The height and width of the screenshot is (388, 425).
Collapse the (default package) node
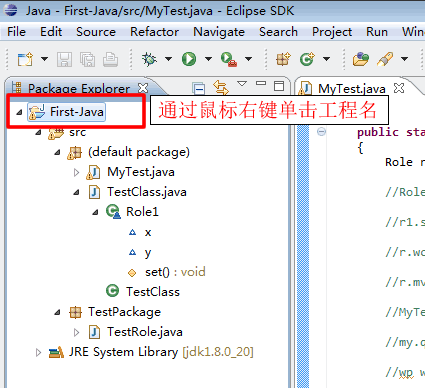click(58, 152)
